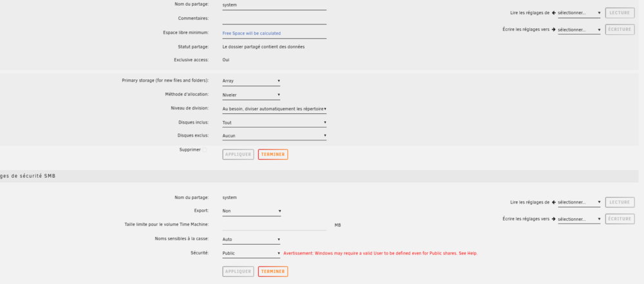
Task: Click into the Commentaires text field
Action: point(274,19)
